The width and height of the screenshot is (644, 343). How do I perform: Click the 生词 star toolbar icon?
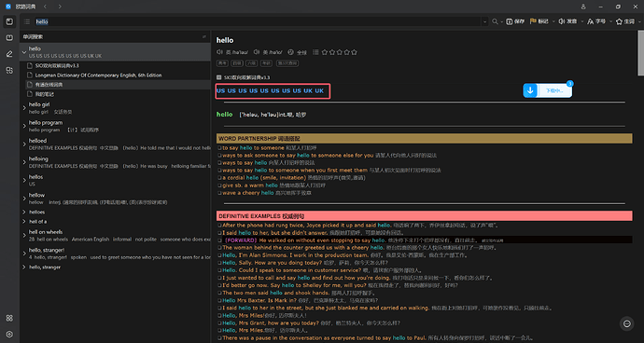[x=619, y=21]
